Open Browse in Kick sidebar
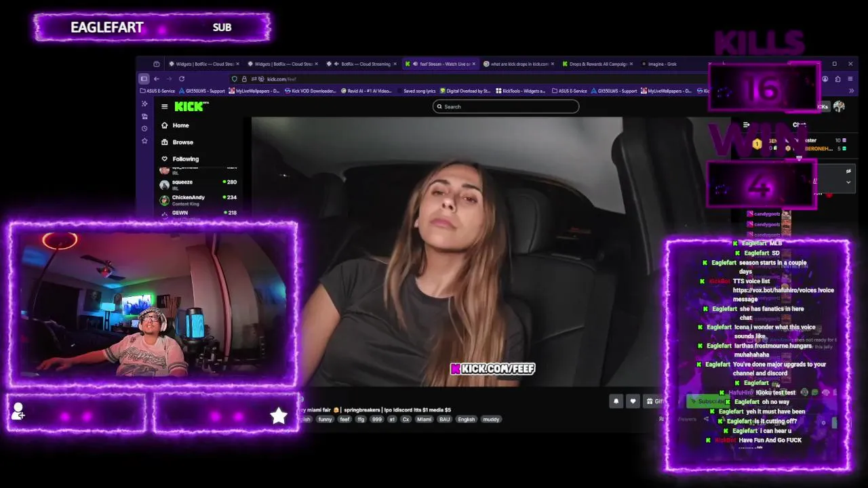The image size is (868, 488). [182, 142]
